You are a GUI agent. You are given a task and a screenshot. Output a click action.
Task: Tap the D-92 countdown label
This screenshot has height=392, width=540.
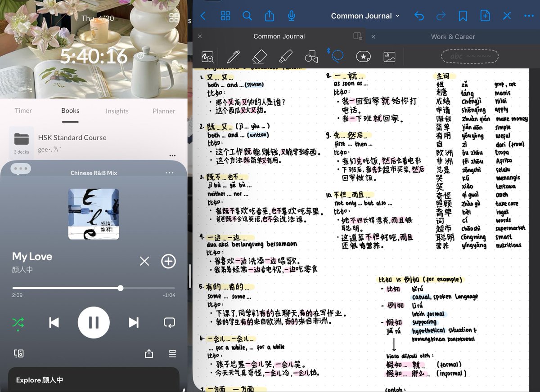pos(20,18)
